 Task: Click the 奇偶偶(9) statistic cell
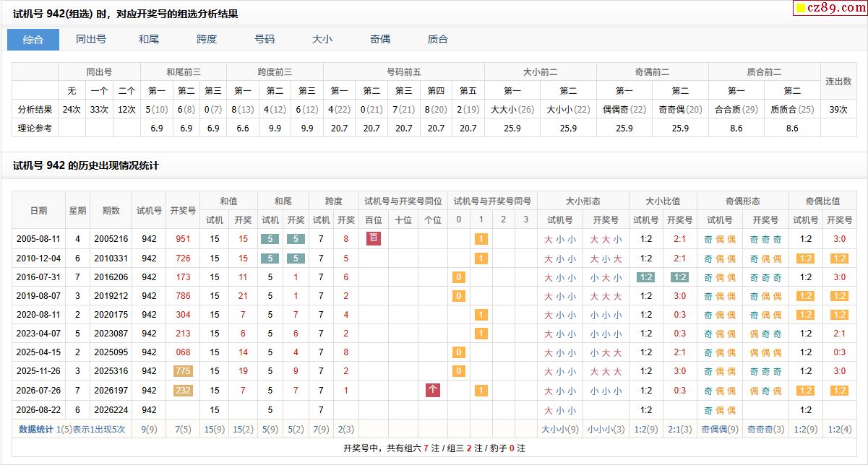[x=720, y=429]
